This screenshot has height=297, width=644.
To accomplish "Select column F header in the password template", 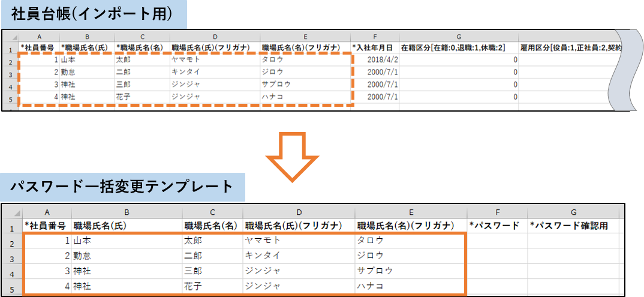I will coord(496,212).
